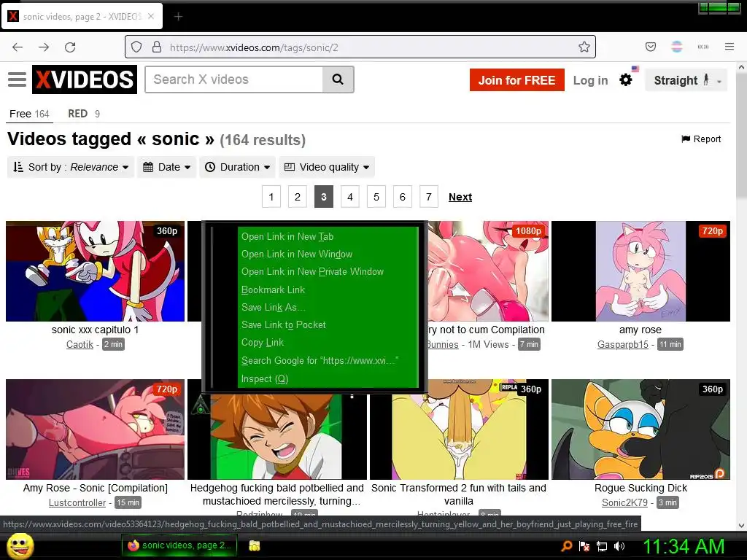This screenshot has width=747, height=560.
Task: Go to results page 4
Action: (350, 197)
